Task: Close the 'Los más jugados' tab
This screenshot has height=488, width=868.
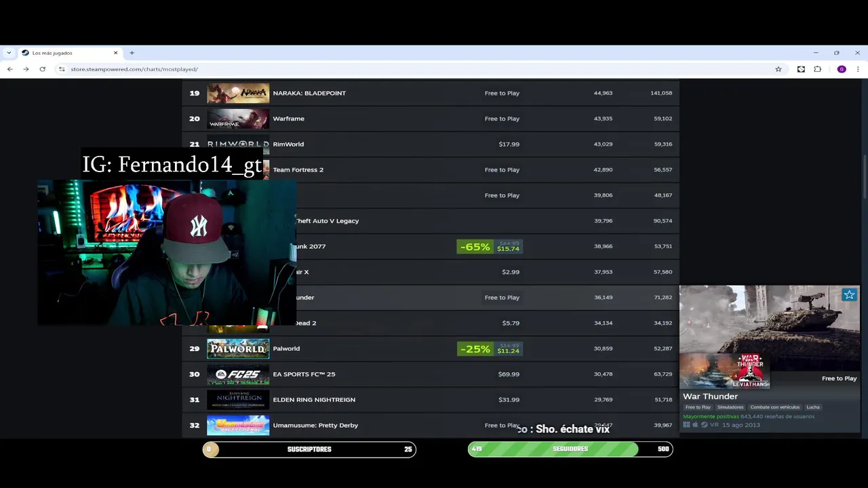Action: [115, 53]
